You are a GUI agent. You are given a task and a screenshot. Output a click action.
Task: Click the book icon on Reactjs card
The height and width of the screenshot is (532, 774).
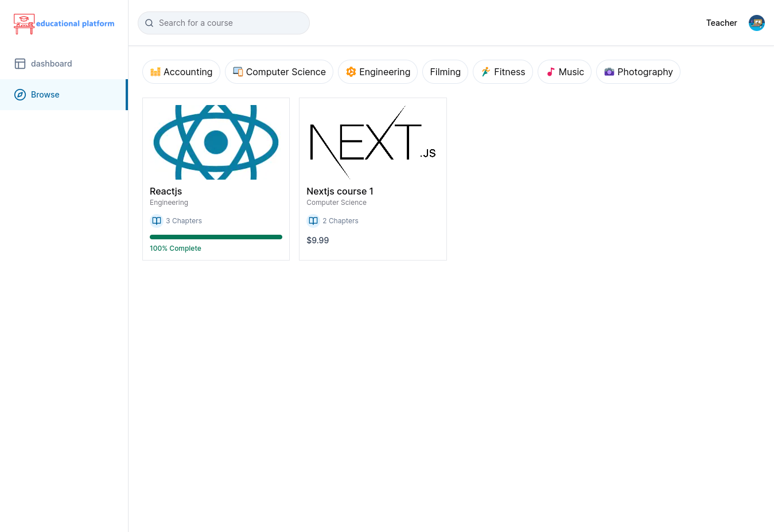point(157,221)
